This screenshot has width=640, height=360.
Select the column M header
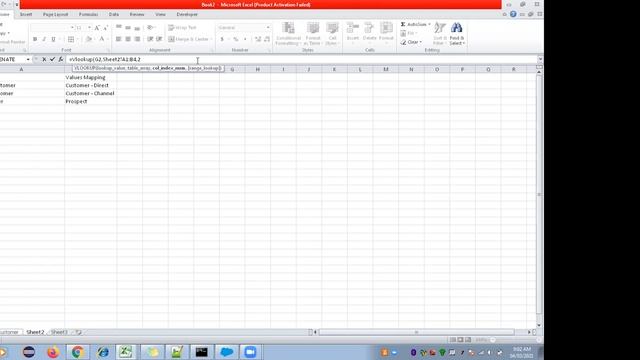tap(386, 69)
